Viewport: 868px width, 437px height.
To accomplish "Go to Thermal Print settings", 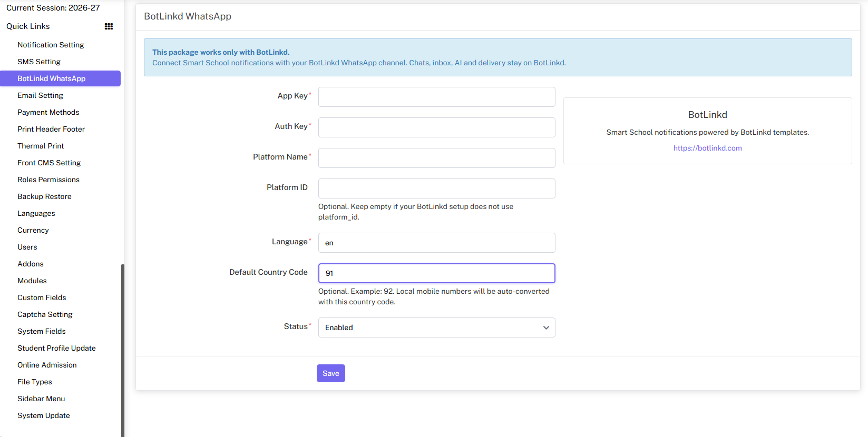I will (x=41, y=146).
